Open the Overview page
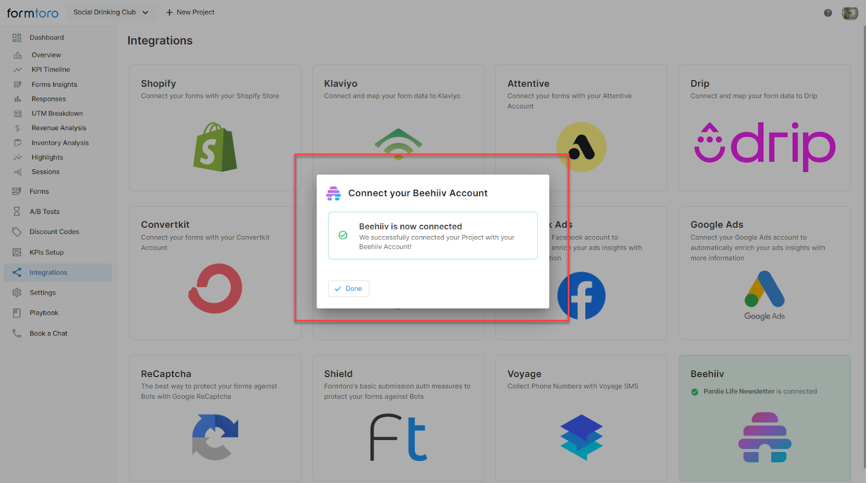The width and height of the screenshot is (868, 483). [46, 55]
